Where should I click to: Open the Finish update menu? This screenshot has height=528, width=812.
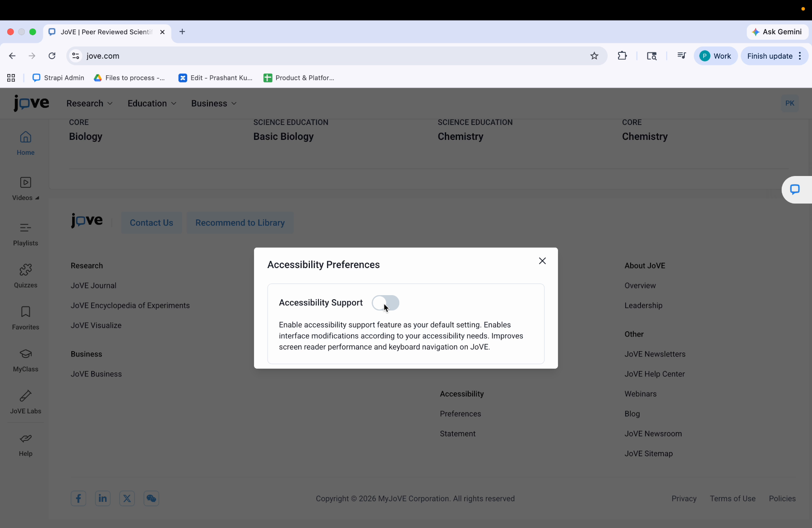(x=774, y=56)
